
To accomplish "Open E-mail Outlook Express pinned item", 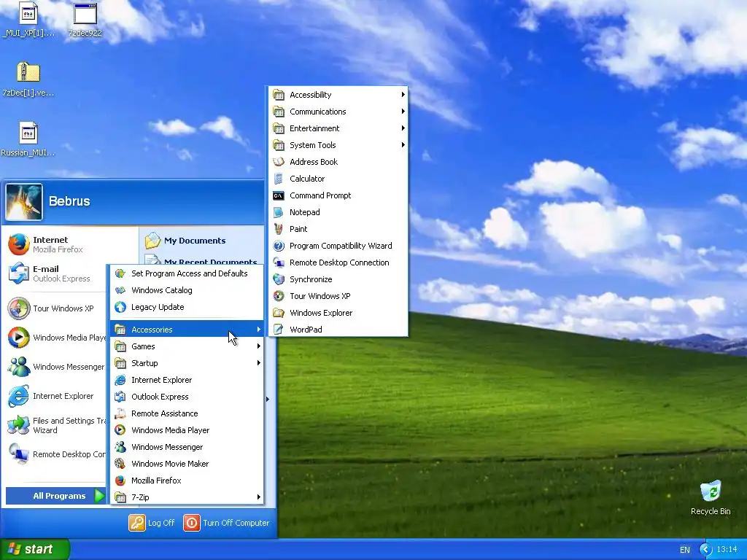I will pos(57,274).
